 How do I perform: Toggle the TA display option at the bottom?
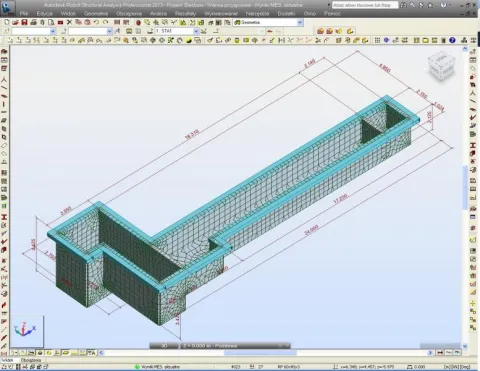tap(91, 353)
